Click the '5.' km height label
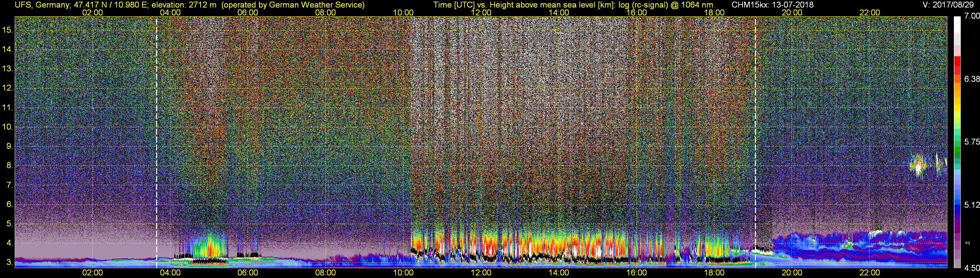 9,223
